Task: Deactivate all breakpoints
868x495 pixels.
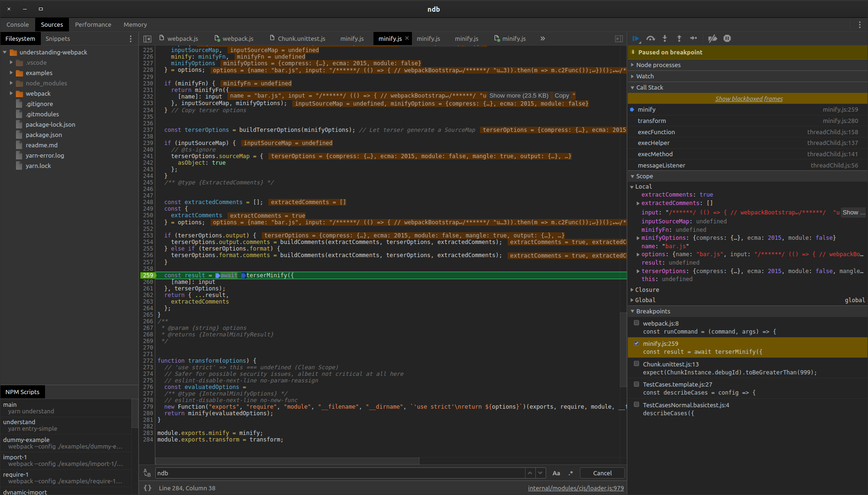Action: (x=713, y=38)
